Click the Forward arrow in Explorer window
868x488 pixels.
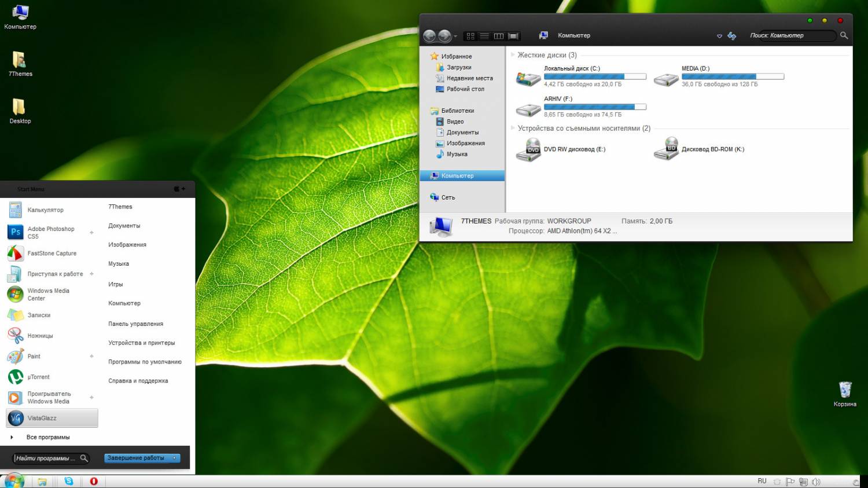pyautogui.click(x=444, y=36)
